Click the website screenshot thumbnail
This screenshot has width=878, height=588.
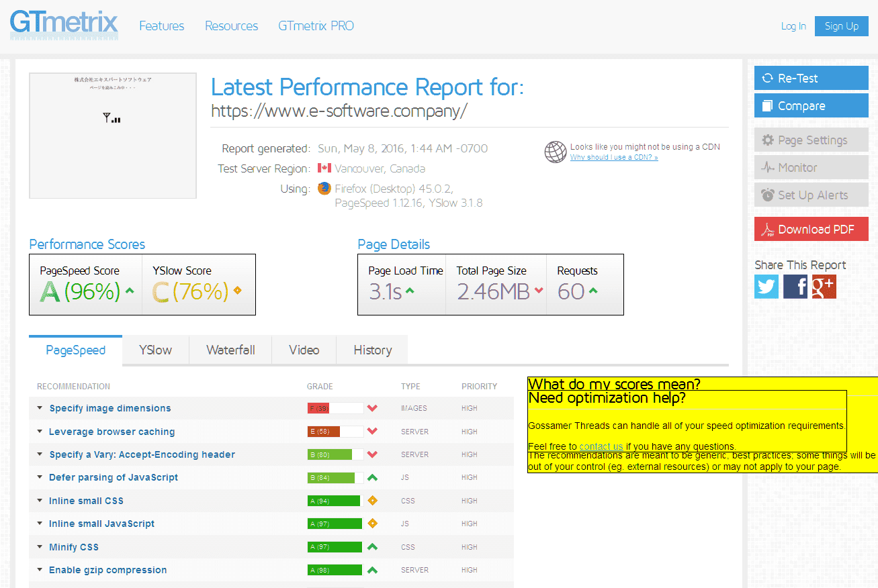coord(113,136)
